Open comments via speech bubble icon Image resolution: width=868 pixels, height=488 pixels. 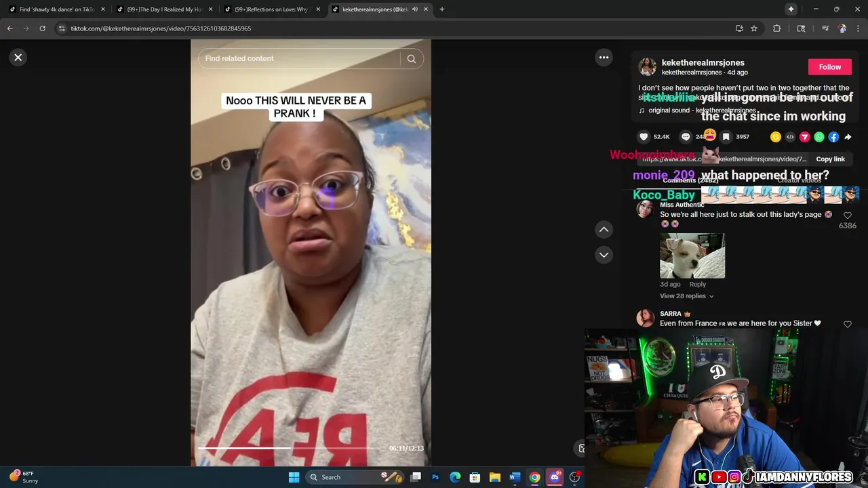pyautogui.click(x=686, y=137)
